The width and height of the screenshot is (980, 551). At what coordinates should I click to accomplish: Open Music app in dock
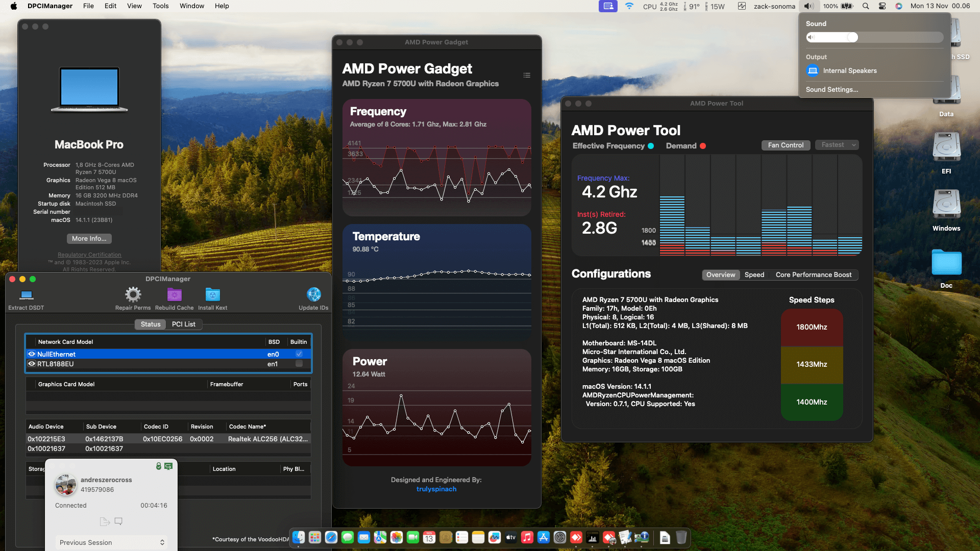click(527, 537)
